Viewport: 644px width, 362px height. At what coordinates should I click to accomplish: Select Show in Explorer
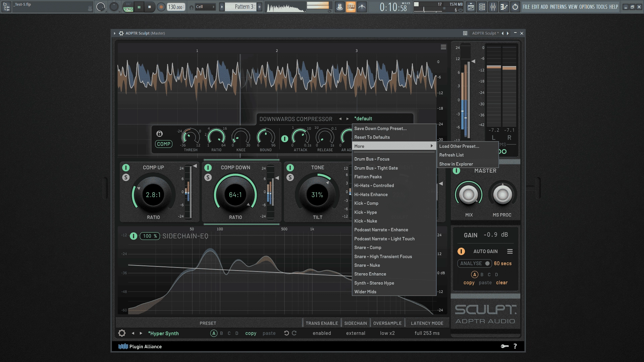[468, 164]
